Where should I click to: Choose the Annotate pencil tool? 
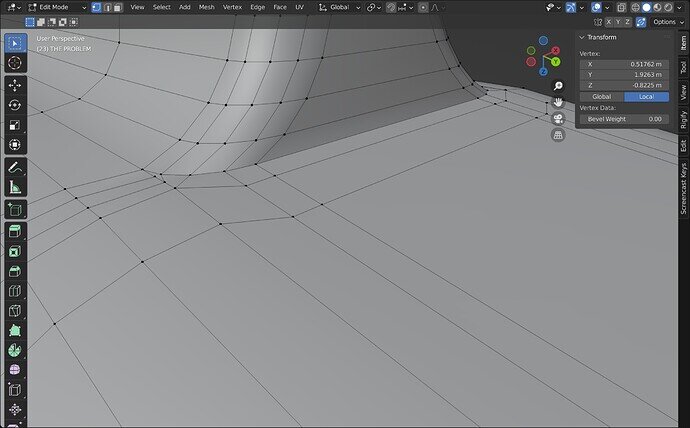click(15, 167)
